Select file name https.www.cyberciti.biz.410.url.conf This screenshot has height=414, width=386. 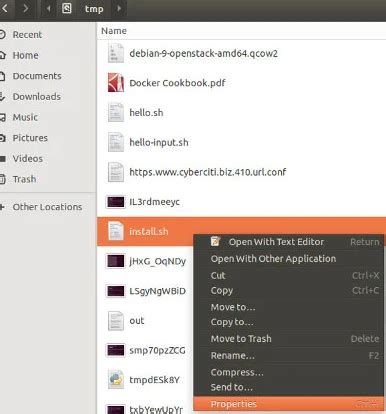pyautogui.click(x=208, y=172)
